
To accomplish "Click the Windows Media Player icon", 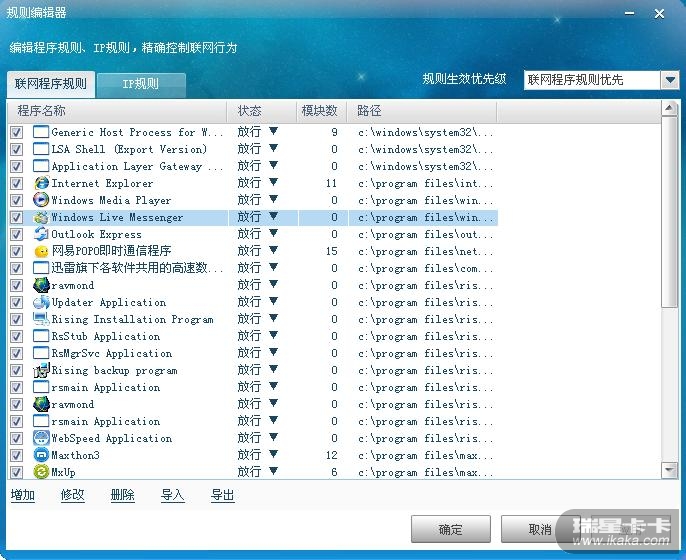I will tap(41, 200).
